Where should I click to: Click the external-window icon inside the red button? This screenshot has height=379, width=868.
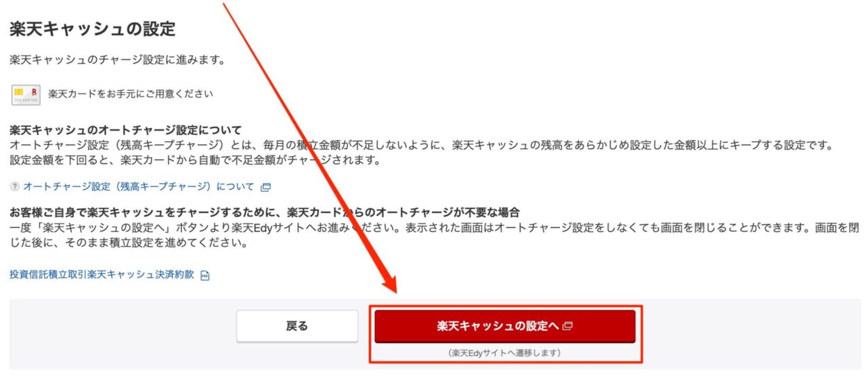(568, 326)
